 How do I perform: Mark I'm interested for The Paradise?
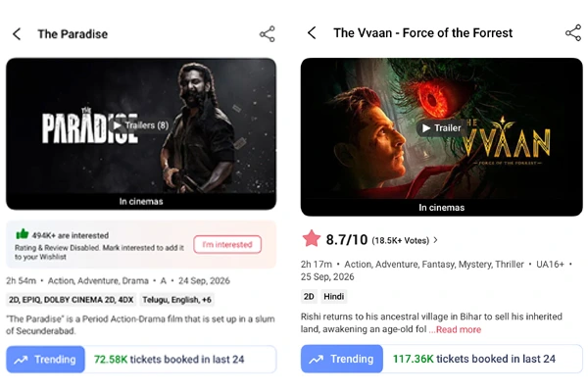(227, 245)
